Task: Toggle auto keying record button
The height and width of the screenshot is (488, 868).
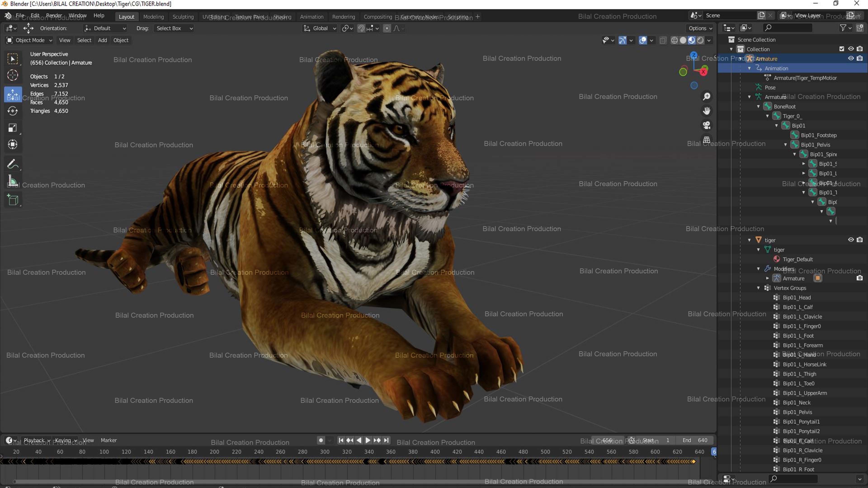Action: (321, 440)
